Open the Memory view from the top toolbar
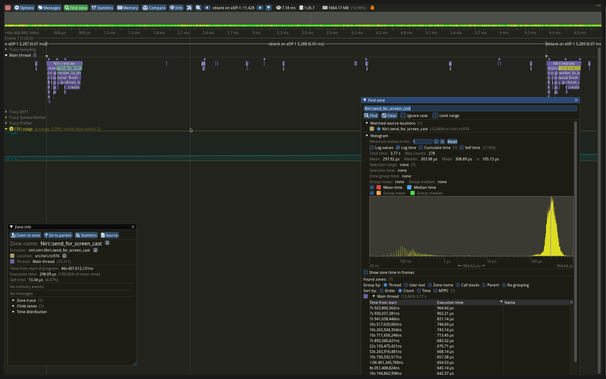The image size is (606, 379). pyautogui.click(x=128, y=7)
